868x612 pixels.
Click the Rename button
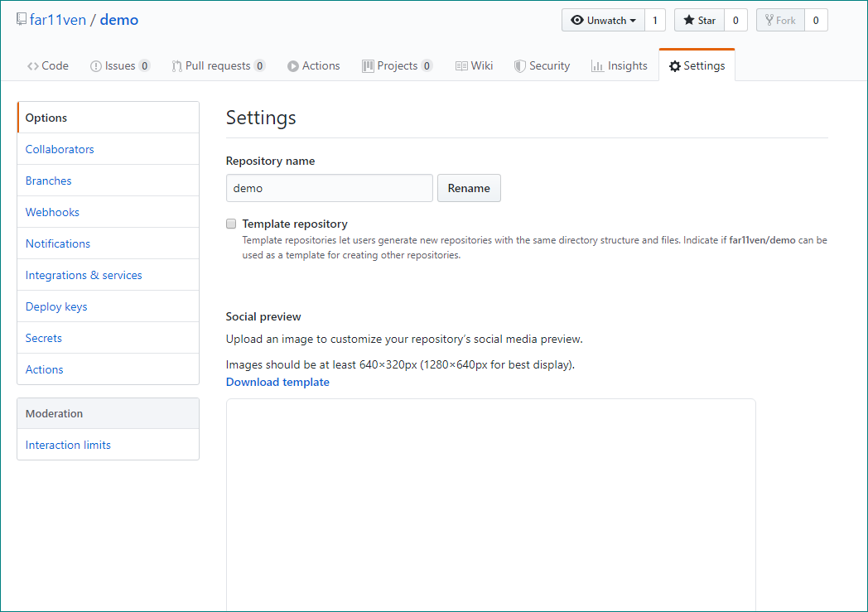(x=469, y=188)
